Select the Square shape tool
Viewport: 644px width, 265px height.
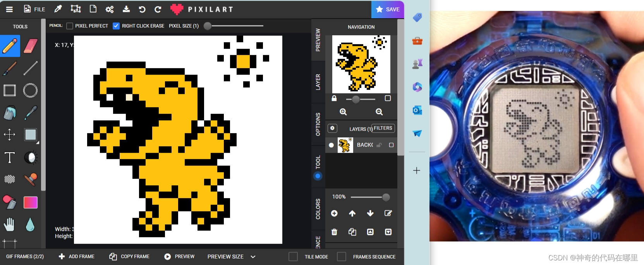(10, 91)
